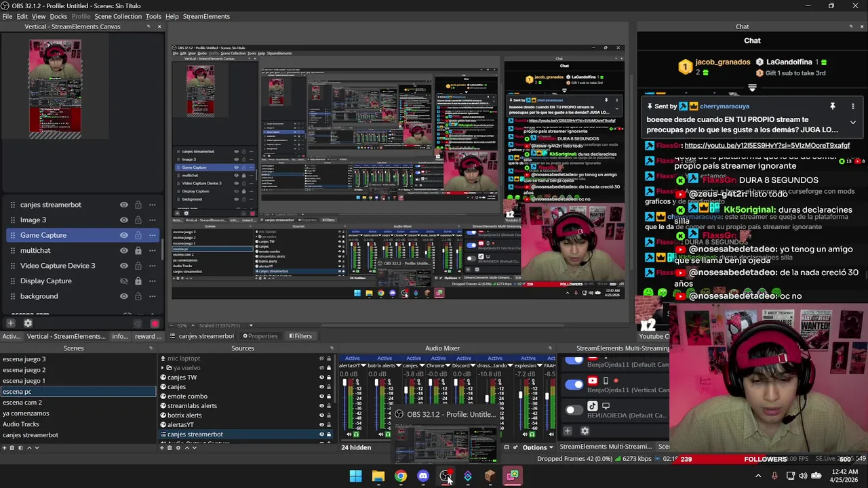Open the Scene Collection menu

(118, 16)
